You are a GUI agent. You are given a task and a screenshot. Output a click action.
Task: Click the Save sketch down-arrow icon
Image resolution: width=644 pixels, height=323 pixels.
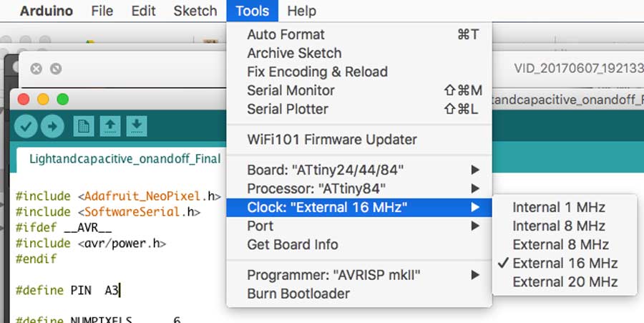137,127
